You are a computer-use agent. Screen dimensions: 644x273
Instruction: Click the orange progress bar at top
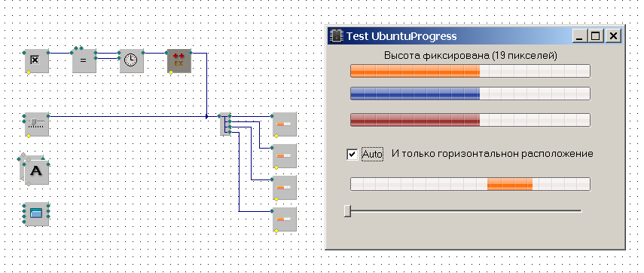tap(470, 71)
